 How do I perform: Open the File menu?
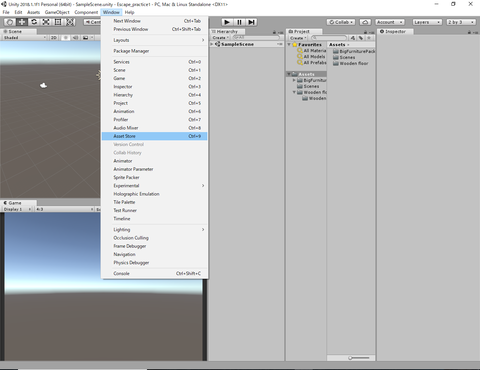tap(6, 12)
